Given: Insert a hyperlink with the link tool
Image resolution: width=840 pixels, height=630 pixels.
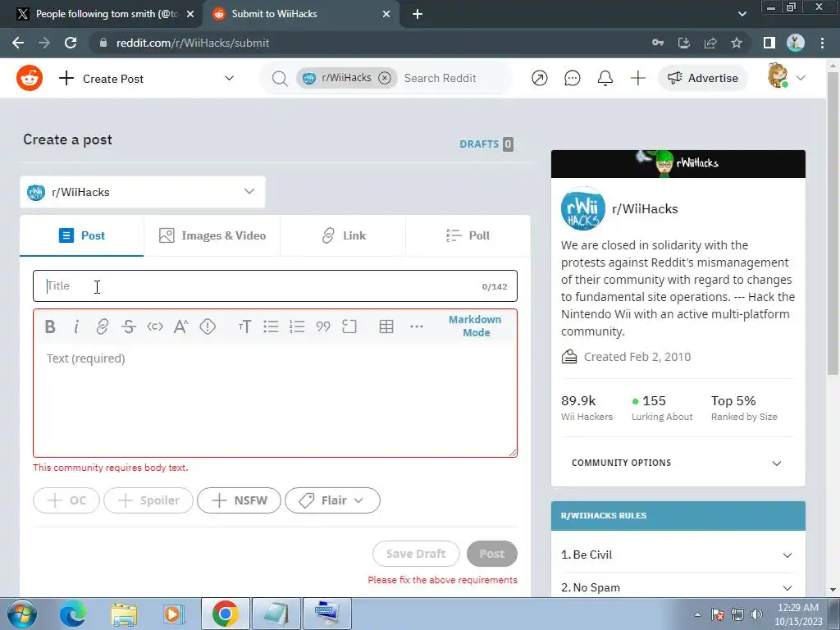Looking at the screenshot, I should point(103,326).
